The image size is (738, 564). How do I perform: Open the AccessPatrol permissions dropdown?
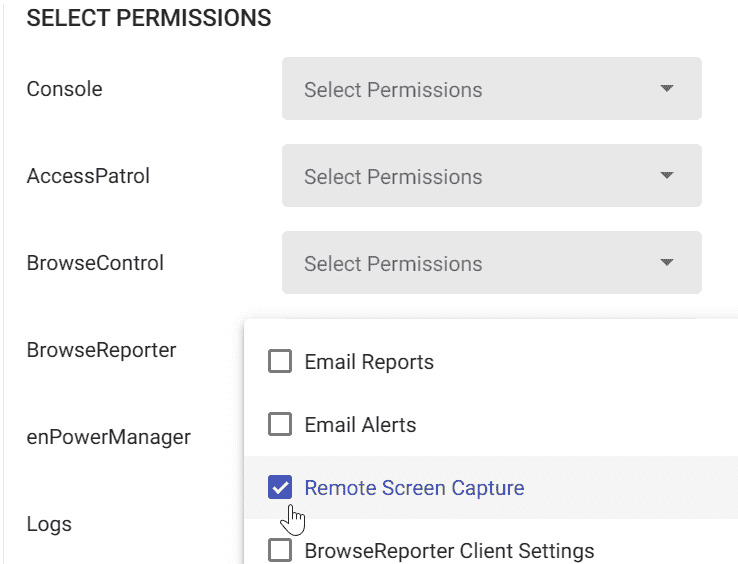492,176
